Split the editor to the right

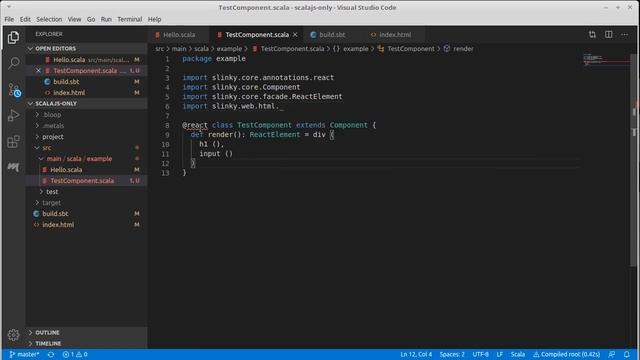point(609,35)
